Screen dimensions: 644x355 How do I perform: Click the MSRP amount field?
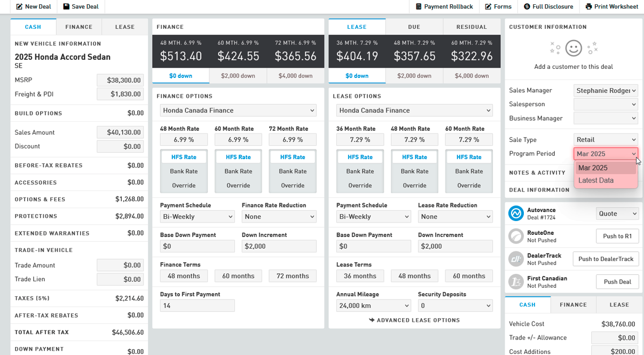pos(120,80)
